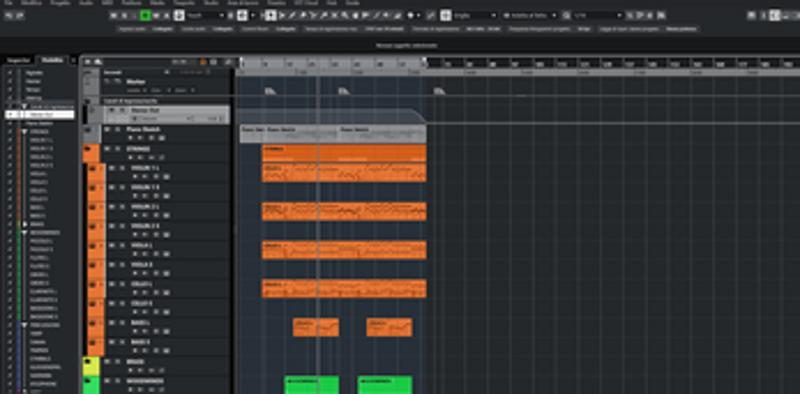Open the Trasporto menu
Screen dimensions: 800x394
184,3
